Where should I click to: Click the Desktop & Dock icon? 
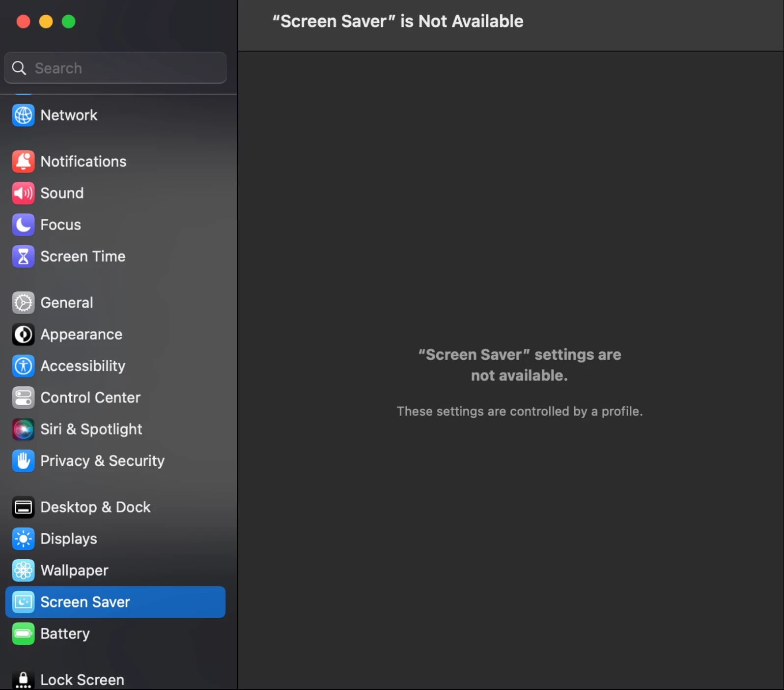(x=23, y=507)
